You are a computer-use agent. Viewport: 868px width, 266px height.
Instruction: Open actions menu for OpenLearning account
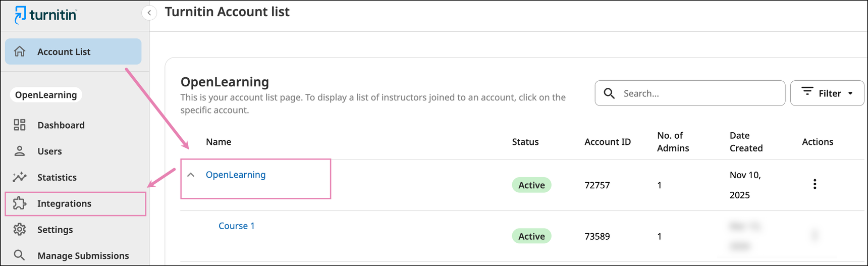[x=815, y=184]
